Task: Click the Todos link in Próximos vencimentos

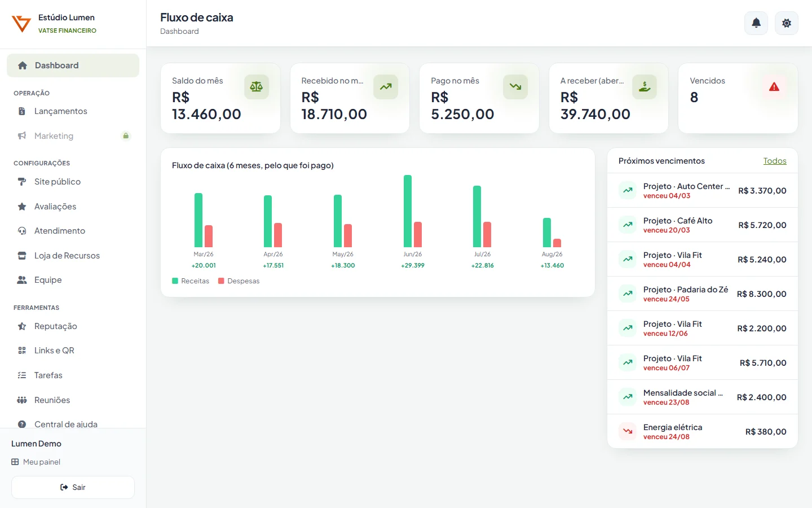Action: pyautogui.click(x=775, y=161)
